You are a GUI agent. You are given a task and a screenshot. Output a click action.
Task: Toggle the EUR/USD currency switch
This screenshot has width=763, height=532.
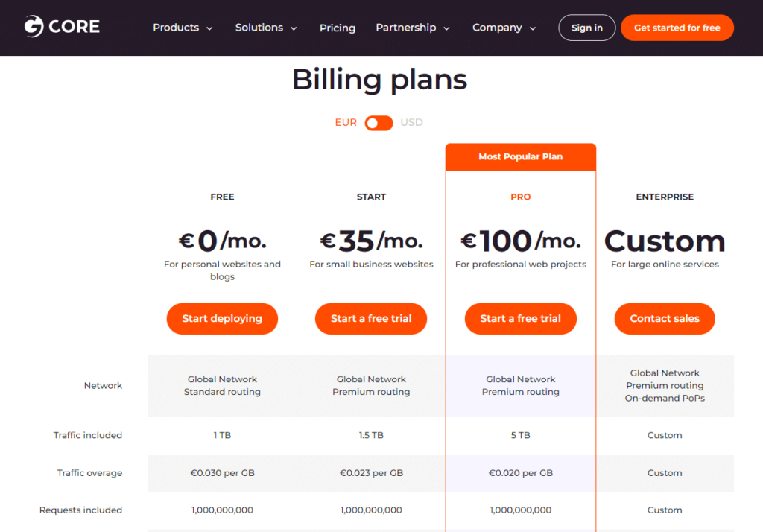pyautogui.click(x=379, y=123)
